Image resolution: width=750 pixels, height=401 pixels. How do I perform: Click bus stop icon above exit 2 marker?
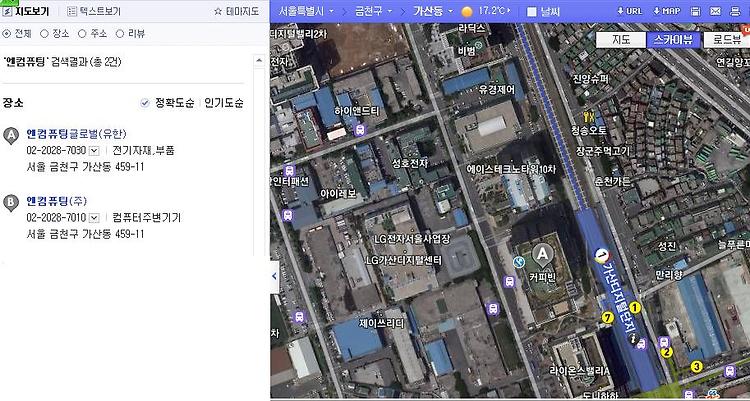tap(664, 342)
